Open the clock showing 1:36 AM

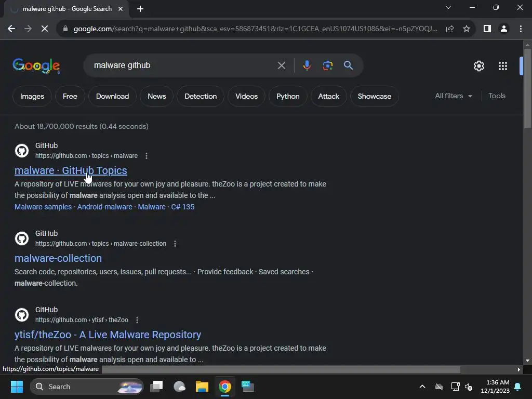[495, 387]
